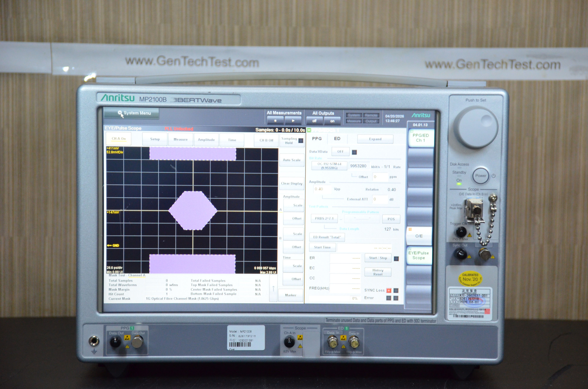Screen dimensions: 588x389
Task: Toggle the CH B Off button
Action: (266, 140)
